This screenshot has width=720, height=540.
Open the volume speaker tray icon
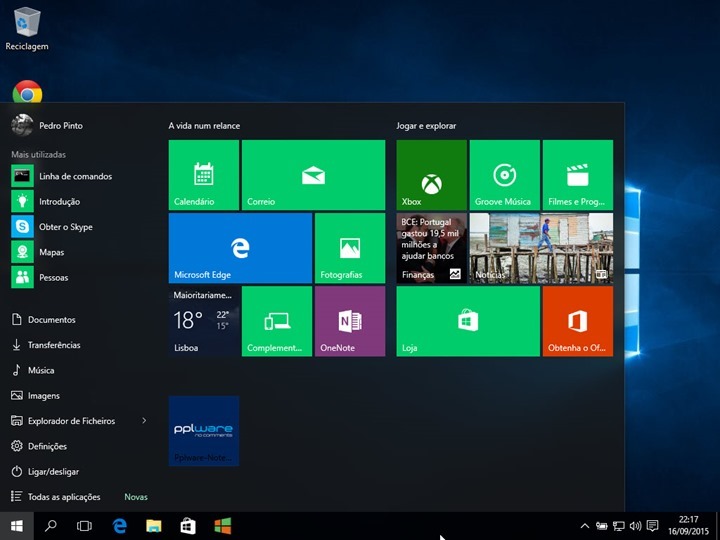pos(636,526)
